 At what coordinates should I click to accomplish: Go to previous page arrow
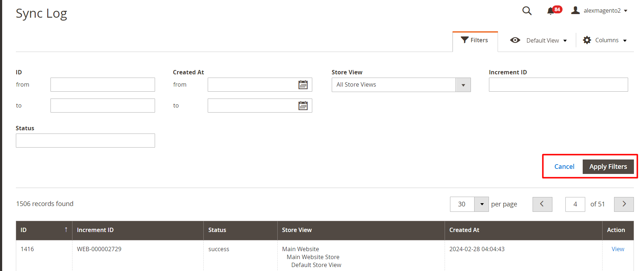tap(542, 204)
